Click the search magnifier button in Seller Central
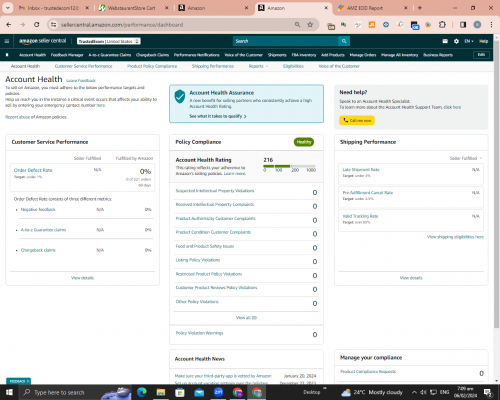Screen dimensions: 500x400 [344, 41]
